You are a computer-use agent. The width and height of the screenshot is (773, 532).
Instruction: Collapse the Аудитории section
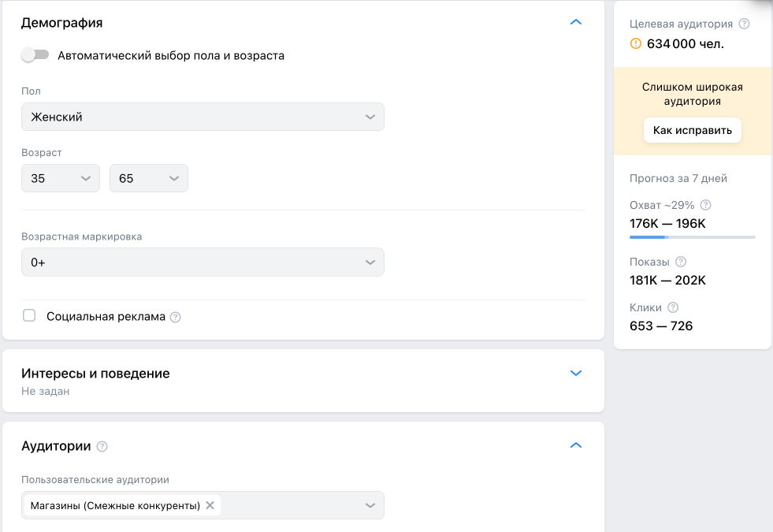pyautogui.click(x=575, y=445)
